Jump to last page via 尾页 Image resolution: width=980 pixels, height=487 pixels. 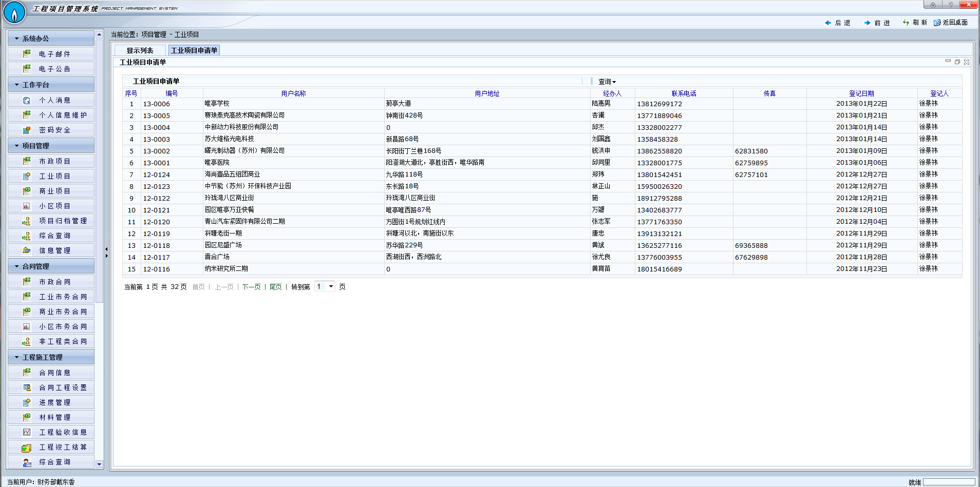pyautogui.click(x=275, y=287)
